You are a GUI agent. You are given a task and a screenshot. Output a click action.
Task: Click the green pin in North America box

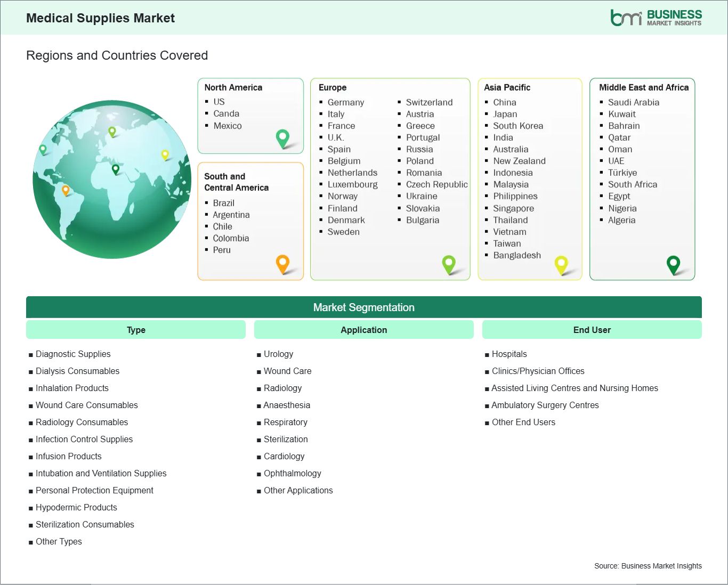tap(282, 138)
